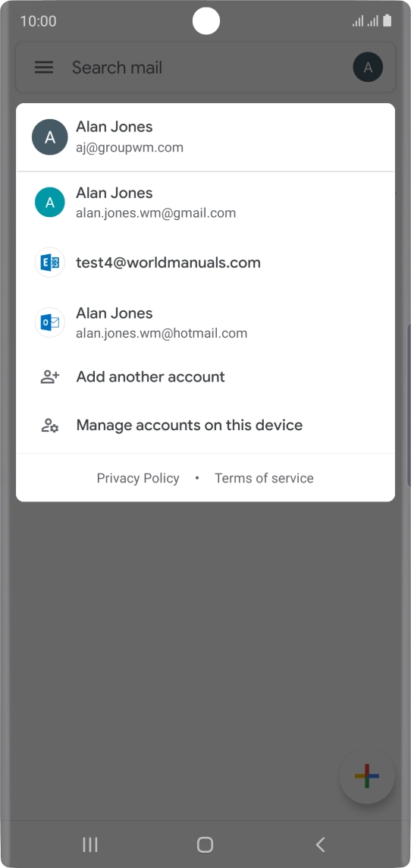Tap avatar for aj@groupwm.com account
This screenshot has height=868, width=411.
[x=50, y=137]
